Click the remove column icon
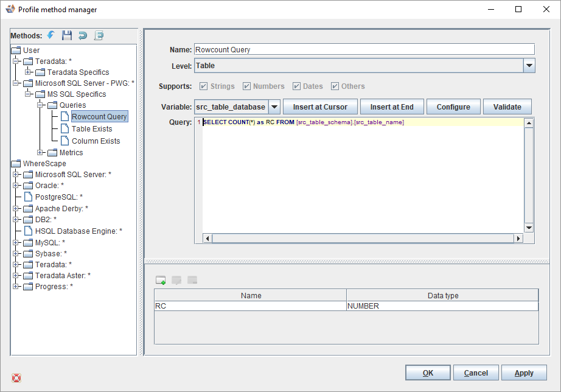 click(192, 280)
